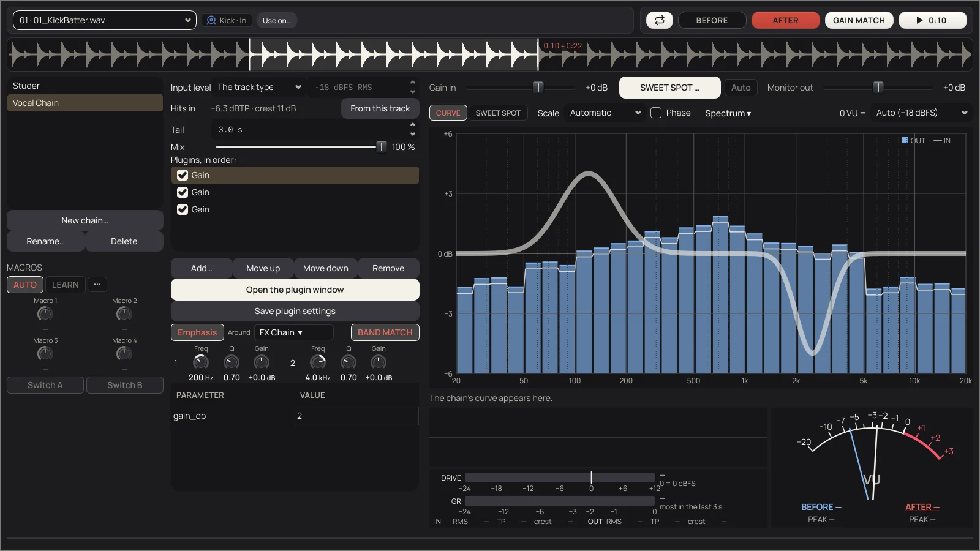Viewport: 980px width, 551px height.
Task: Open the Around FX Chain dropdown
Action: click(x=294, y=332)
